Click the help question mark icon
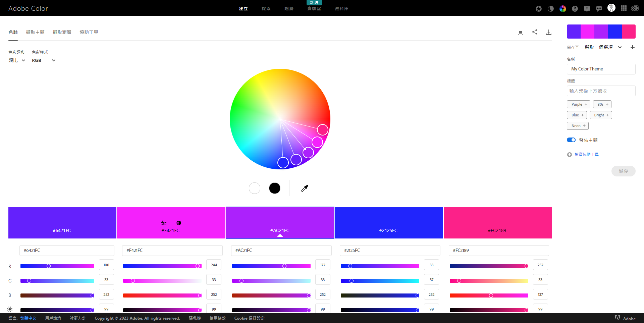The height and width of the screenshot is (323, 644). tap(575, 9)
